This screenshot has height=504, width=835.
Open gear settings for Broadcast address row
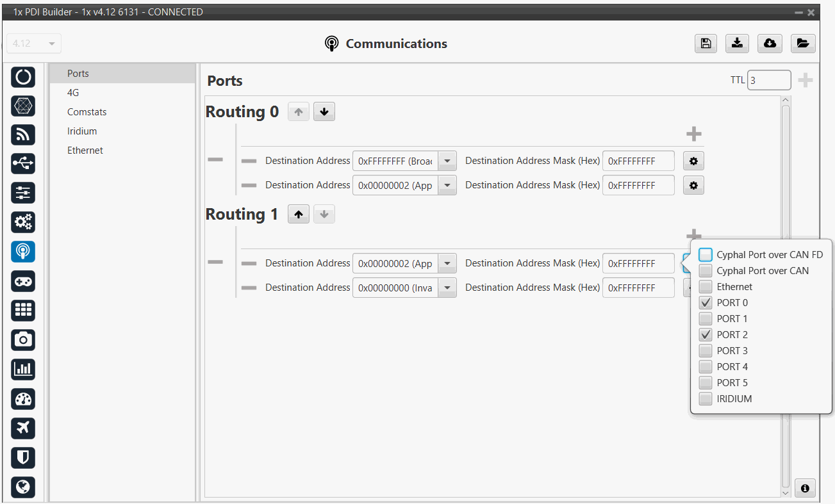[693, 161]
